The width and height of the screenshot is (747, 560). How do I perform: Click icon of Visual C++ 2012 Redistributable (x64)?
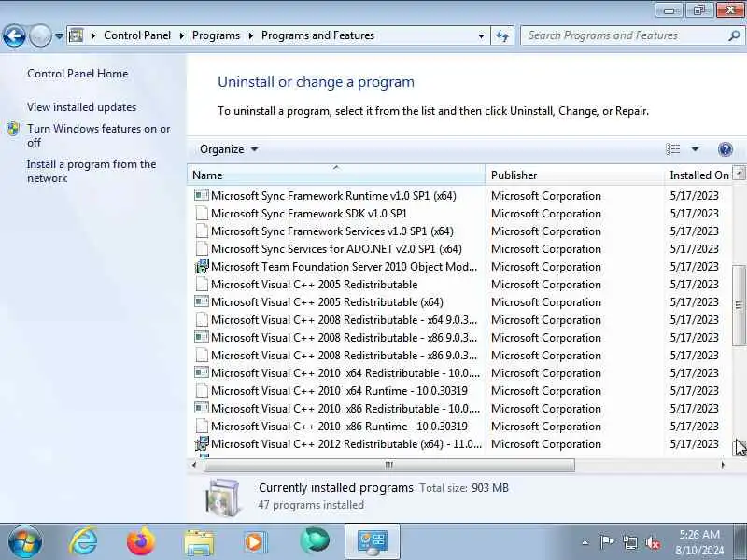pyautogui.click(x=202, y=443)
